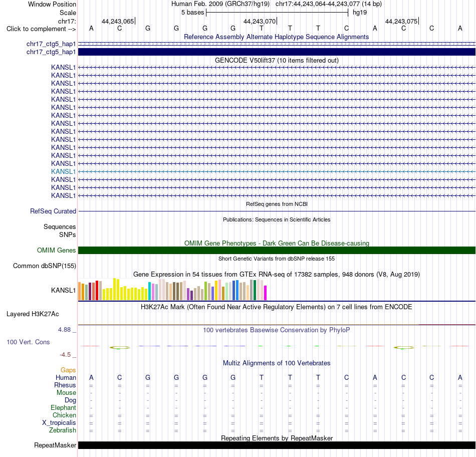The height and width of the screenshot is (457, 476).
Task: Click the 44,243,065 ruler position marker
Action: pyautogui.click(x=118, y=21)
